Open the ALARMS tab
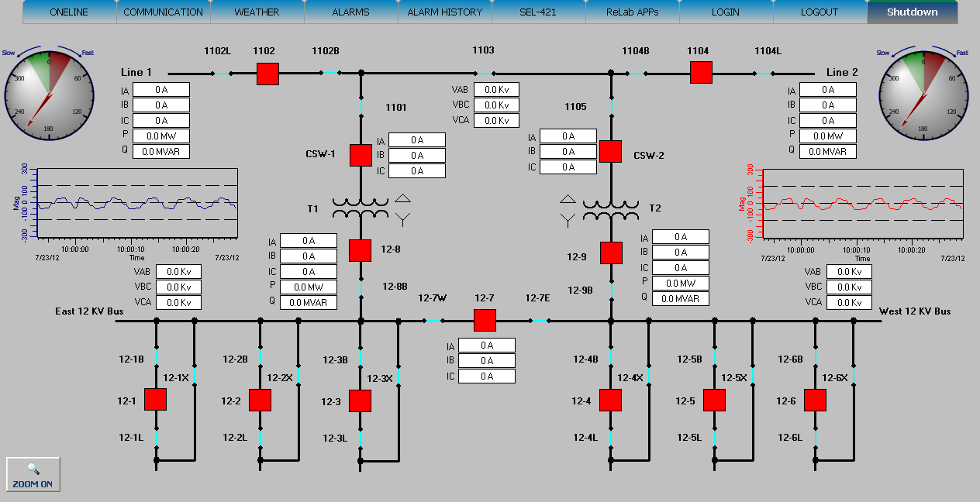The height and width of the screenshot is (502, 980). pos(350,12)
